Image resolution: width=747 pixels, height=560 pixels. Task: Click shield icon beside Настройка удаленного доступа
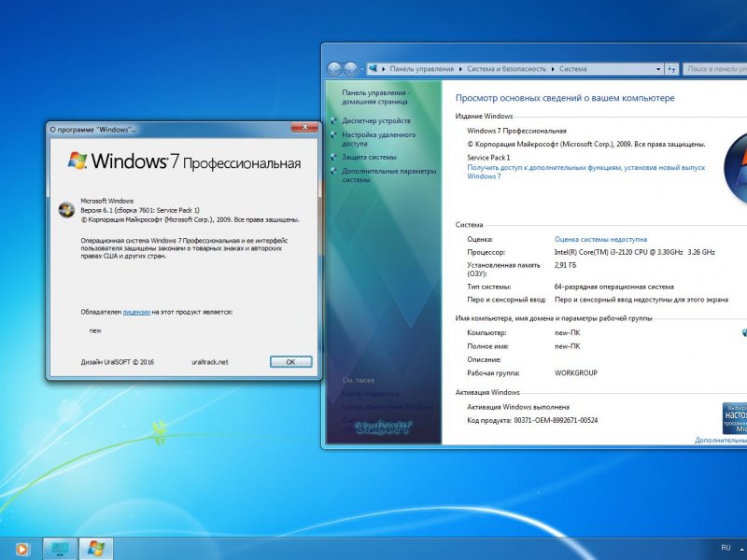pyautogui.click(x=333, y=134)
